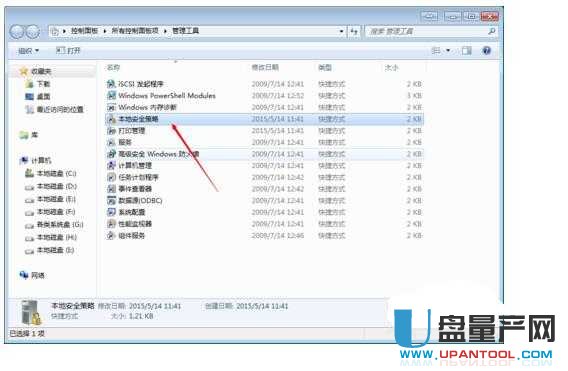
Task: Click the 2009/7/14 12:46 date of 组件服务
Action: pos(278,235)
